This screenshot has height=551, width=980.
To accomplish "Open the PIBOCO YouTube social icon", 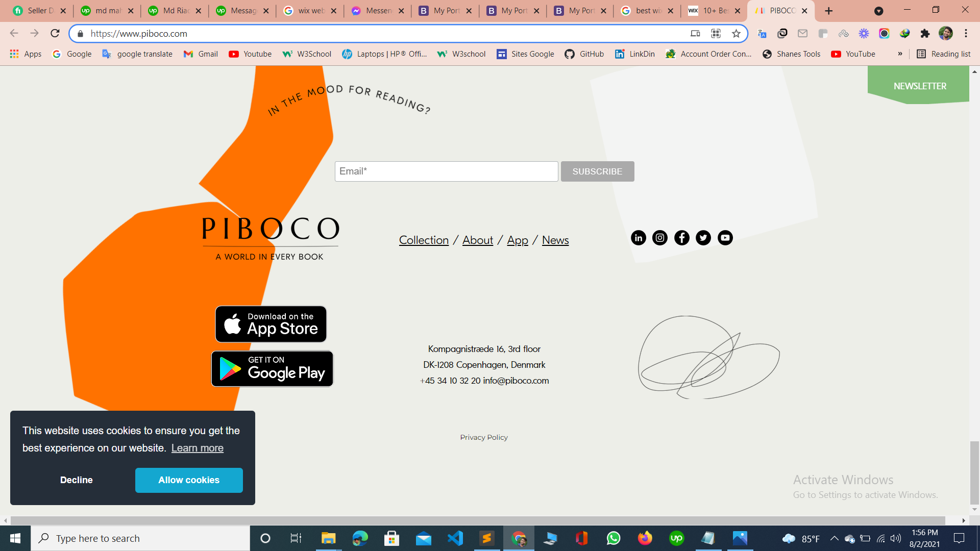I will tap(725, 238).
